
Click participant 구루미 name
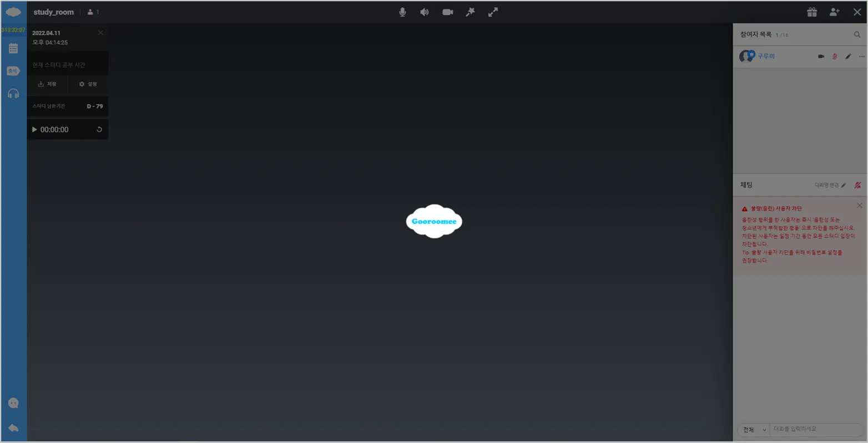pyautogui.click(x=766, y=57)
